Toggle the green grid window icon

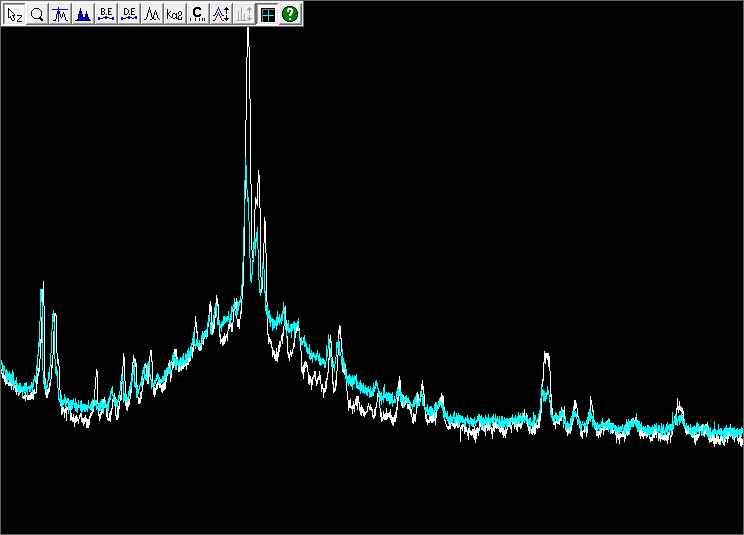268,14
